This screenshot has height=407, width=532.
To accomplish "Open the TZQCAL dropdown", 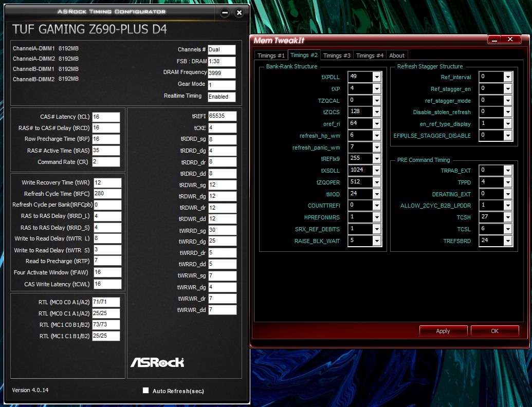I will [377, 101].
